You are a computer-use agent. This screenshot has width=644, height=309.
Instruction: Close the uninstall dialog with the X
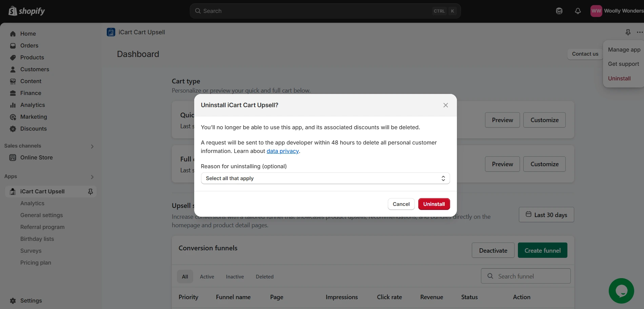[446, 105]
